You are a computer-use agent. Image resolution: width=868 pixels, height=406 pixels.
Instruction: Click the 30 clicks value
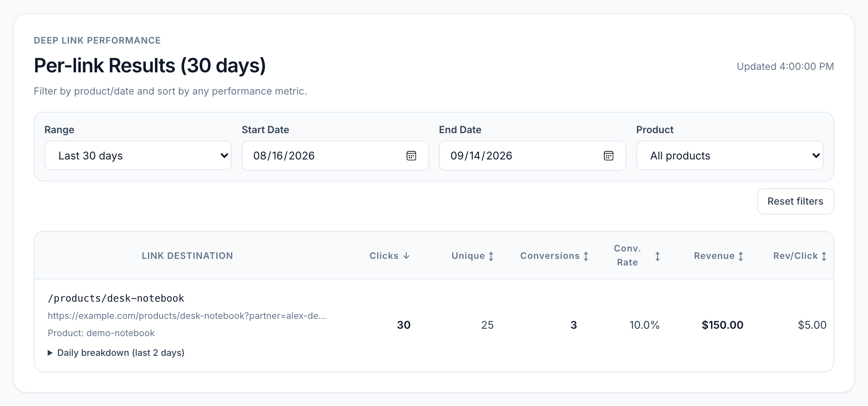(404, 325)
